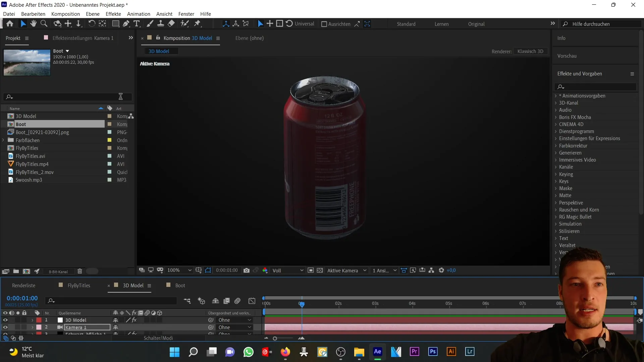The width and height of the screenshot is (644, 362).
Task: Open the Effekte menu
Action: [113, 14]
